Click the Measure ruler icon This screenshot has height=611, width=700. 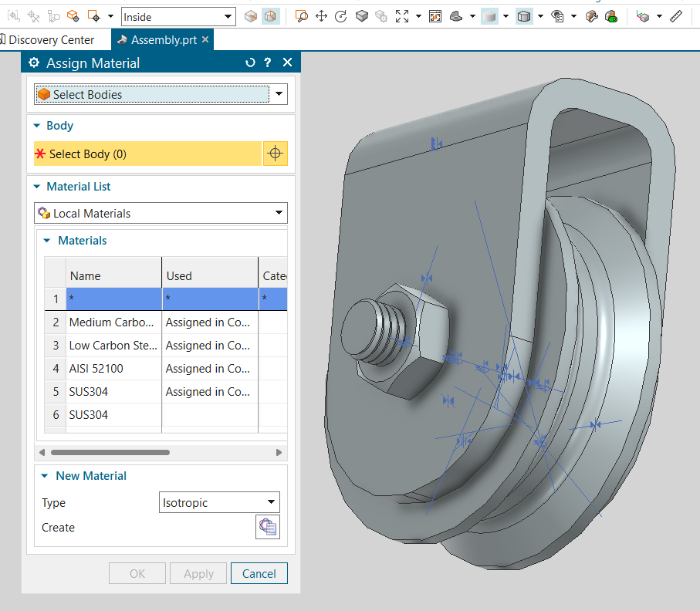(676, 16)
